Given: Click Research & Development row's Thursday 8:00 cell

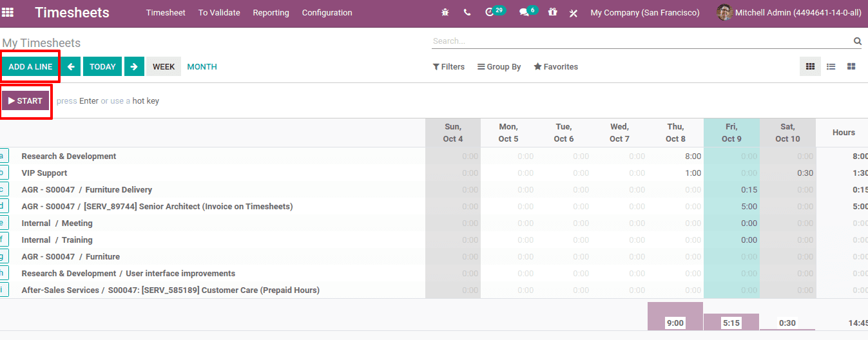Looking at the screenshot, I should point(675,156).
